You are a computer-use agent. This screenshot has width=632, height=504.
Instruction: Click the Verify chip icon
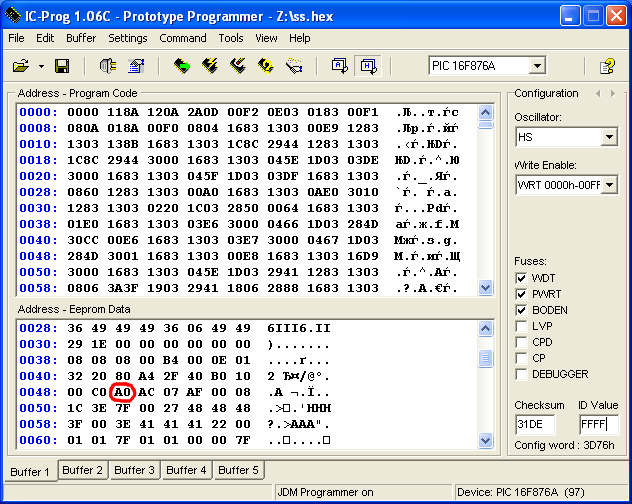266,66
